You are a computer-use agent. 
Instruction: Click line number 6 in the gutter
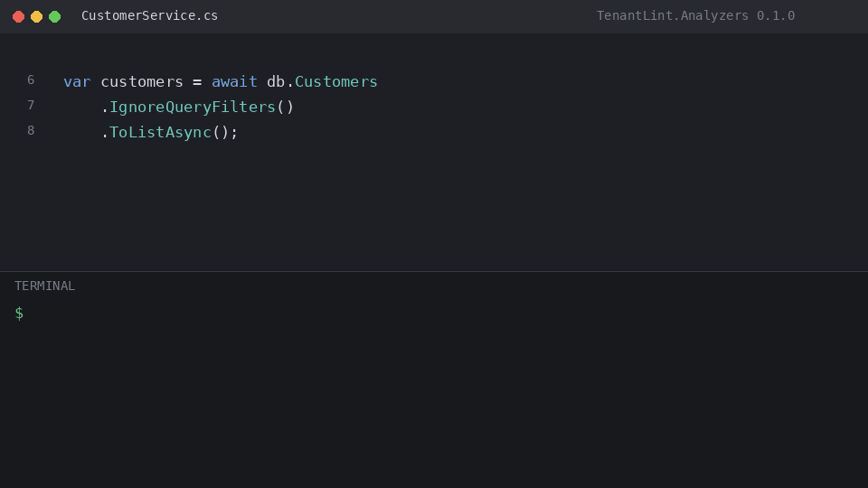tap(31, 80)
